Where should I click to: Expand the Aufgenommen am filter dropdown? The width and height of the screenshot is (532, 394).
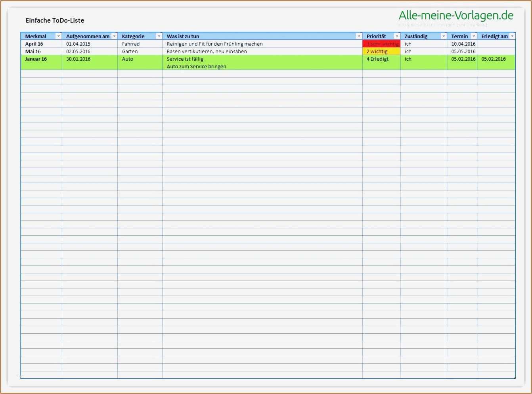coord(115,36)
